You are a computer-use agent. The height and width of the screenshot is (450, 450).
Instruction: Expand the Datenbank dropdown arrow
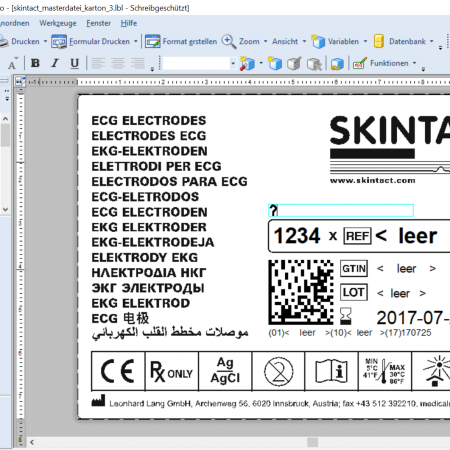point(431,42)
